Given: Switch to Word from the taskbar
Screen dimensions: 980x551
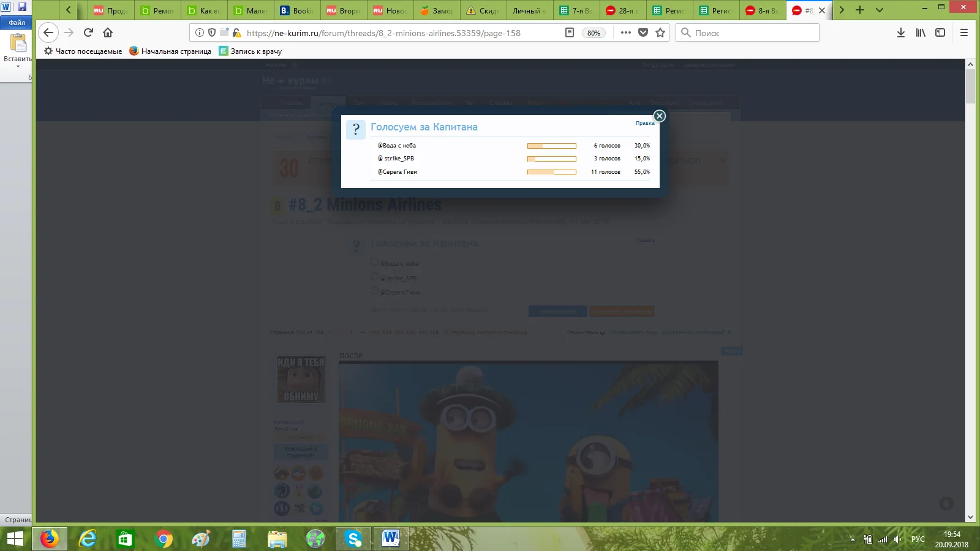Looking at the screenshot, I should [391, 539].
